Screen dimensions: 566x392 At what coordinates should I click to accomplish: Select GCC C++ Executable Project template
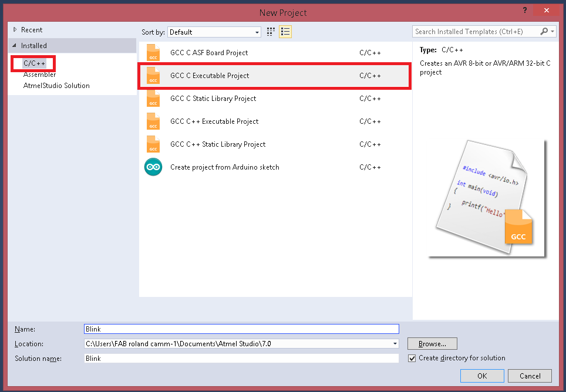click(275, 121)
